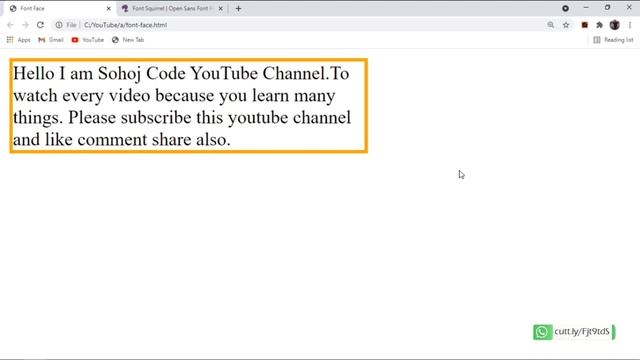Close the Font Face tab
This screenshot has height=360, width=640.
[109, 8]
